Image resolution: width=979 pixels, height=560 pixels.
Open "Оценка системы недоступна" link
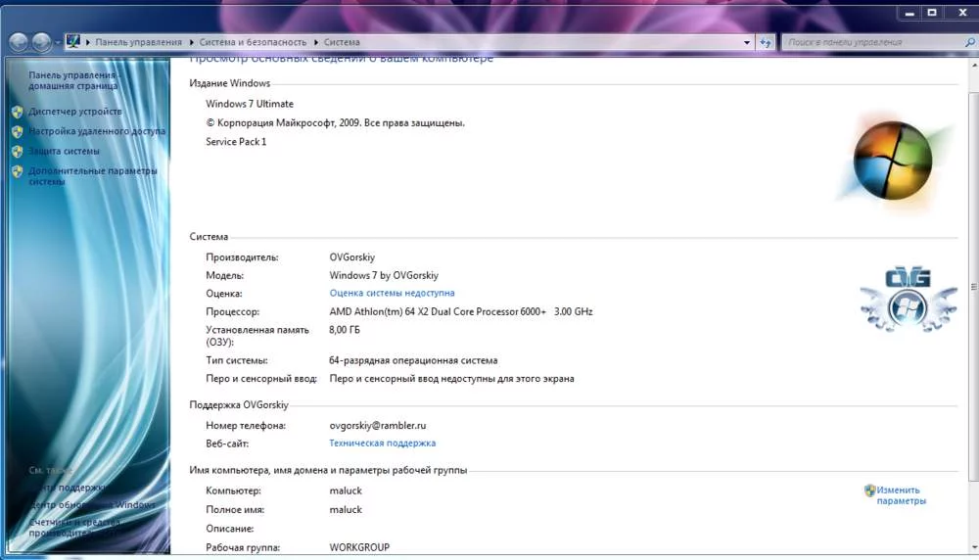[x=393, y=293]
